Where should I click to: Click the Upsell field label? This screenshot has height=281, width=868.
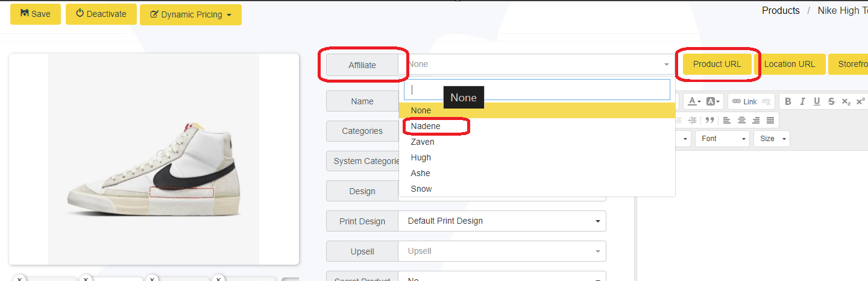(x=362, y=251)
